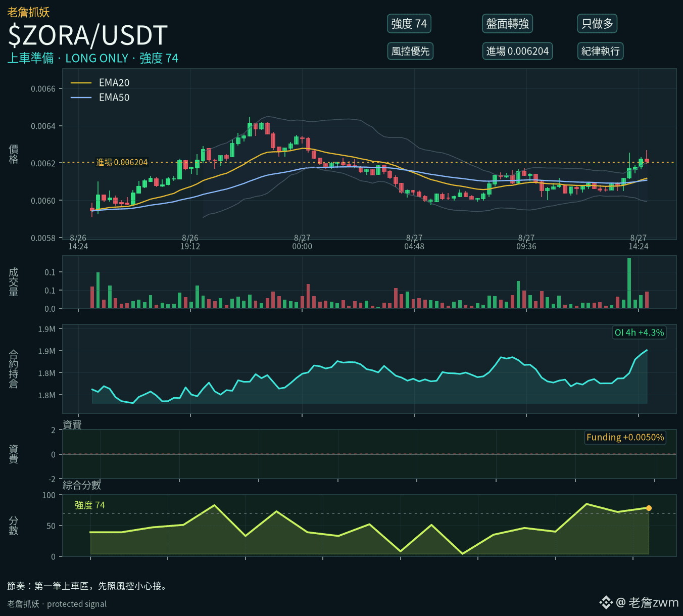The width and height of the screenshot is (683, 616).
Task: Click the 只做多 badge
Action: tap(597, 24)
